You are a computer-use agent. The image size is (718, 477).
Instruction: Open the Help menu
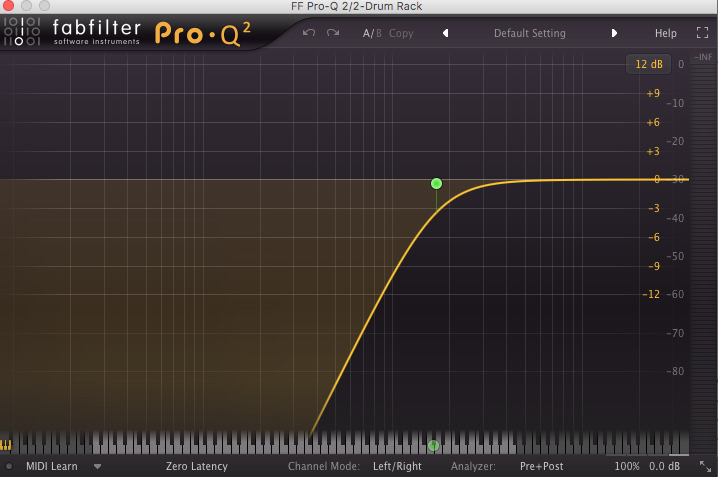[x=665, y=33]
